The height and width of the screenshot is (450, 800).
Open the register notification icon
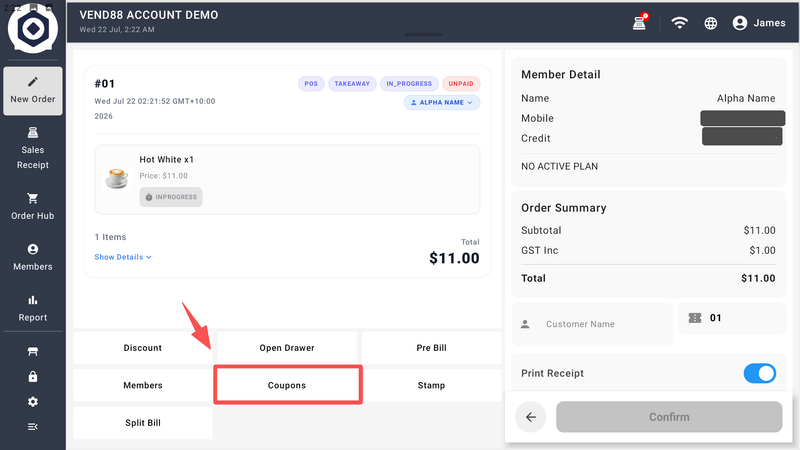(x=640, y=22)
